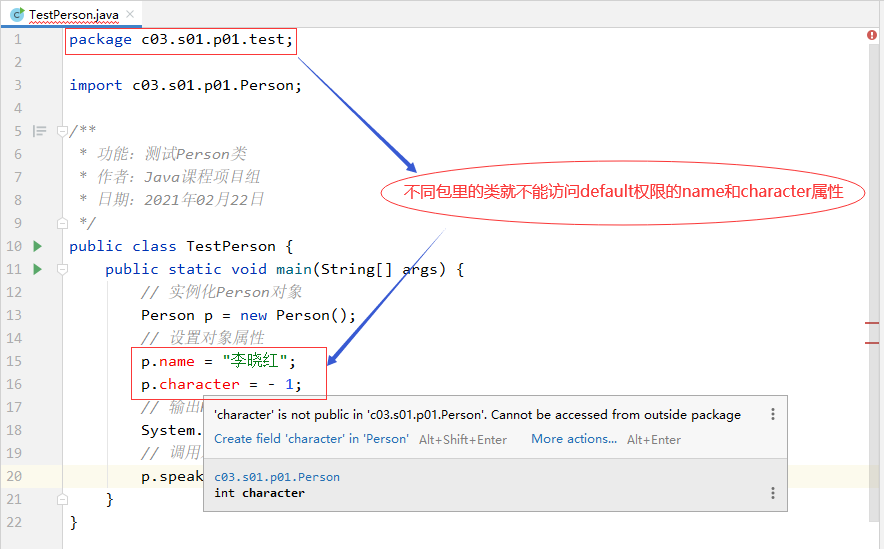Screen dimensions: 884x549
Task: Run class TestPerson via line 10 gutter arrow
Action: pyautogui.click(x=37, y=246)
